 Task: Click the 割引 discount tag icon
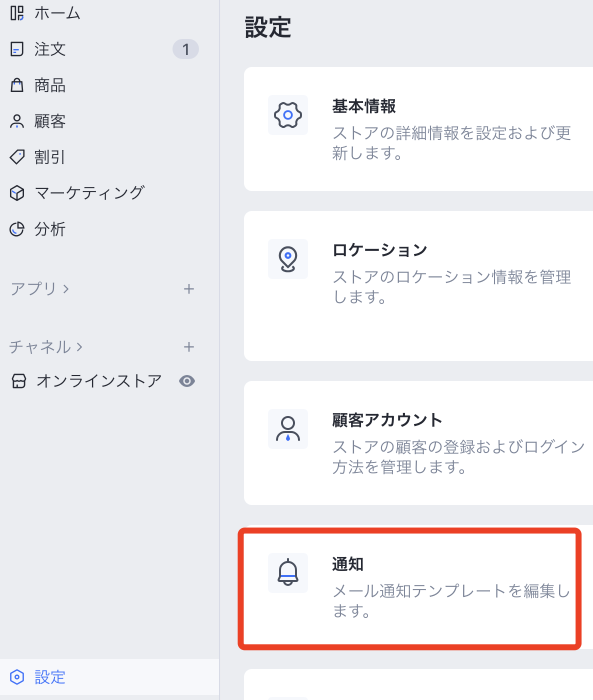coord(17,157)
